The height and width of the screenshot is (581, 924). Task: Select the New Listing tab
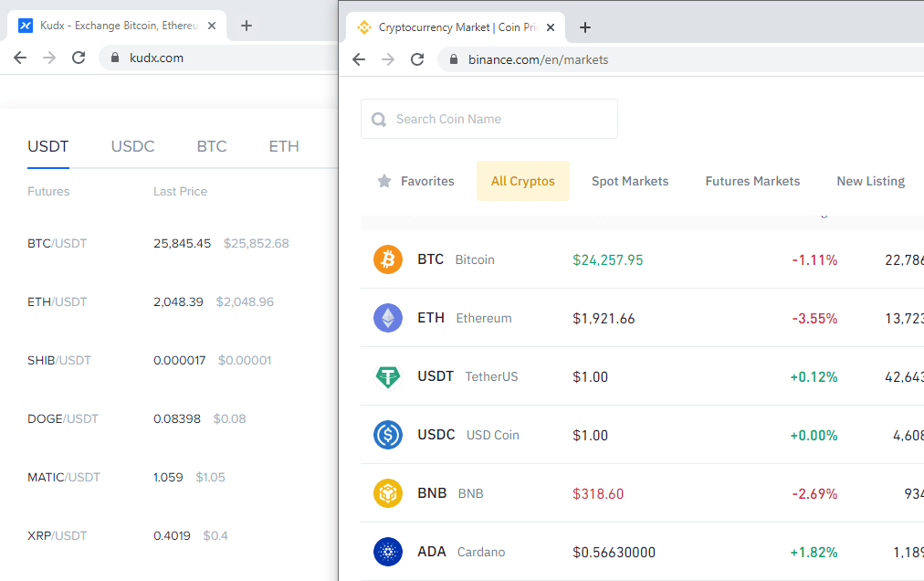click(x=869, y=181)
